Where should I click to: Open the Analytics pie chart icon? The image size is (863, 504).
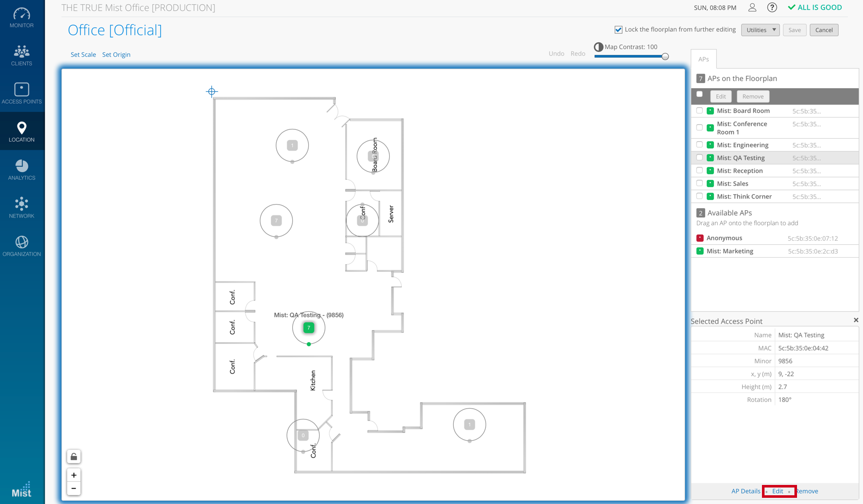coord(22,170)
